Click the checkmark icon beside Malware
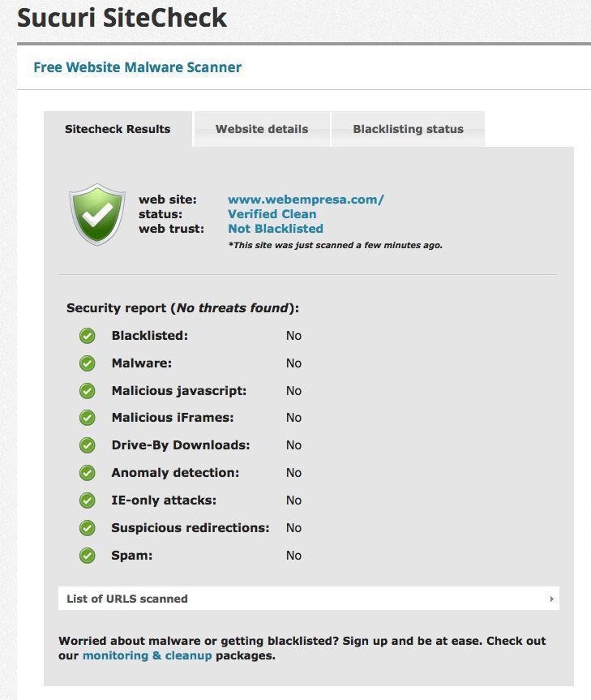Screen dimensions: 591x700 pos(87,363)
